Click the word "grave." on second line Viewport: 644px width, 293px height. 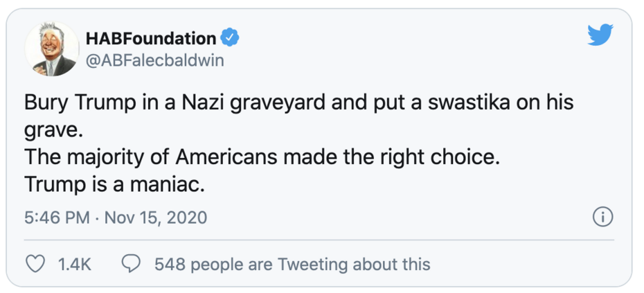coord(51,132)
